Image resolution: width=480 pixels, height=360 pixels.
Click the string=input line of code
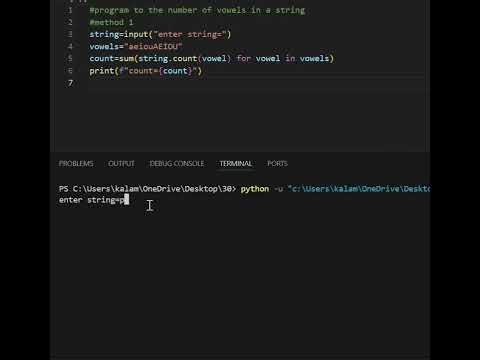[160, 34]
